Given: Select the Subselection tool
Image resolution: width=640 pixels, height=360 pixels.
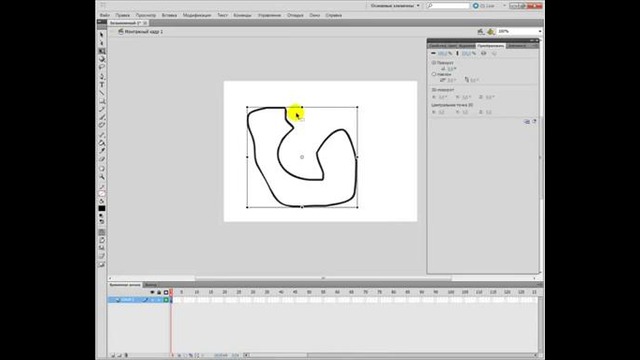Looking at the screenshot, I should [x=102, y=43].
